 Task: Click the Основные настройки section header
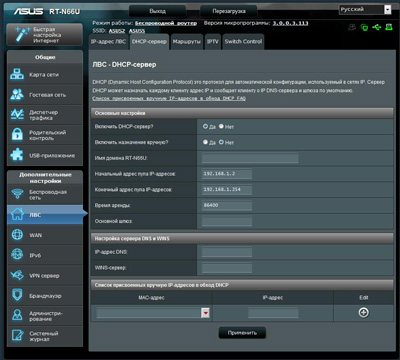(242, 113)
